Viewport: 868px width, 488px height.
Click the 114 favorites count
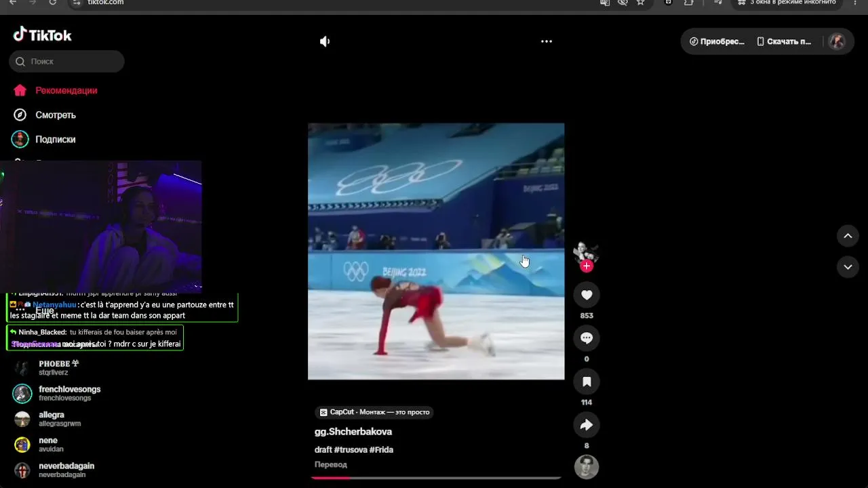pyautogui.click(x=587, y=403)
